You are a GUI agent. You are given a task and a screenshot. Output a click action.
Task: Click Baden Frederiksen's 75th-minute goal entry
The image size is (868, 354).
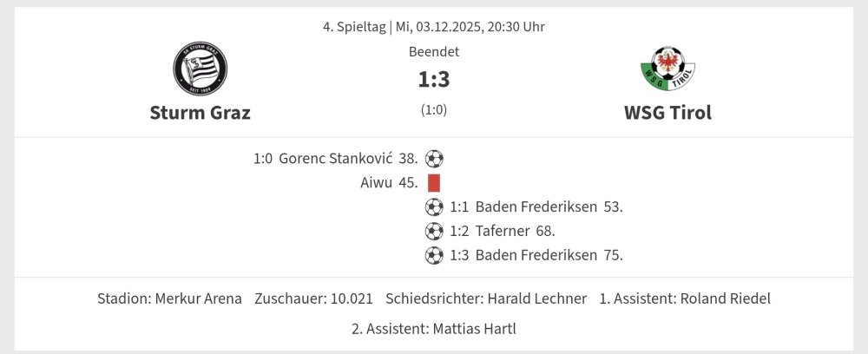[536, 255]
